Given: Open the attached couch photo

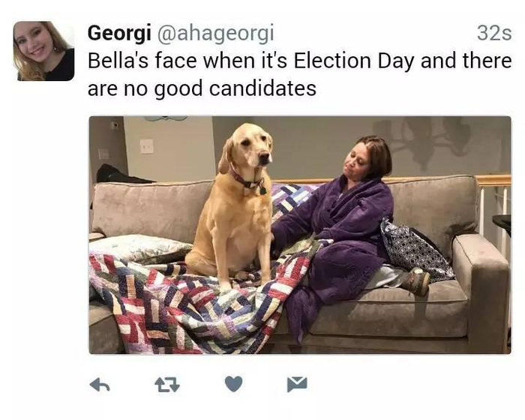Looking at the screenshot, I should click(300, 234).
